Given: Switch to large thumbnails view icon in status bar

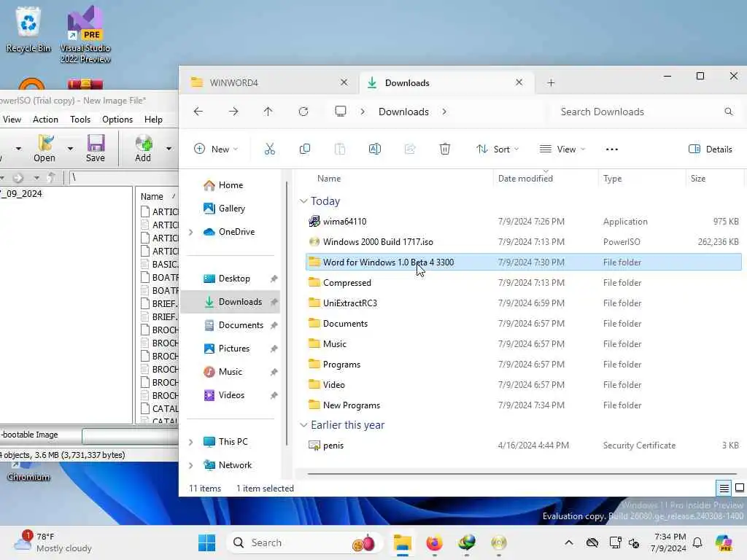Looking at the screenshot, I should [740, 488].
